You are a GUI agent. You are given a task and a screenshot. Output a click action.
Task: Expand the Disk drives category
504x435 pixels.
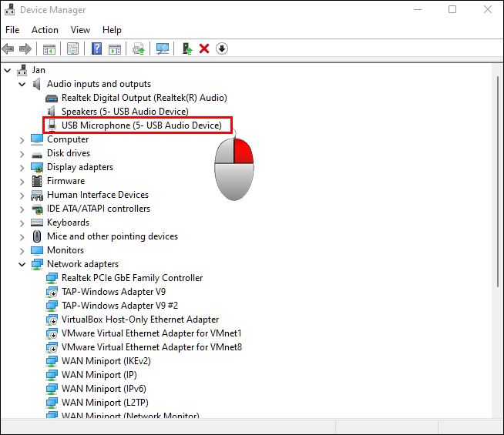(x=22, y=154)
